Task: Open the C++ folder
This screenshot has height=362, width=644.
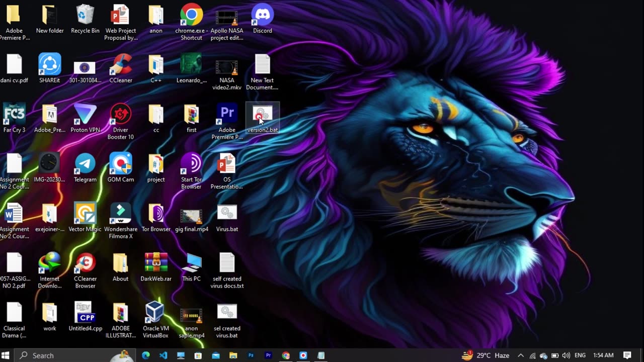Action: click(x=156, y=69)
